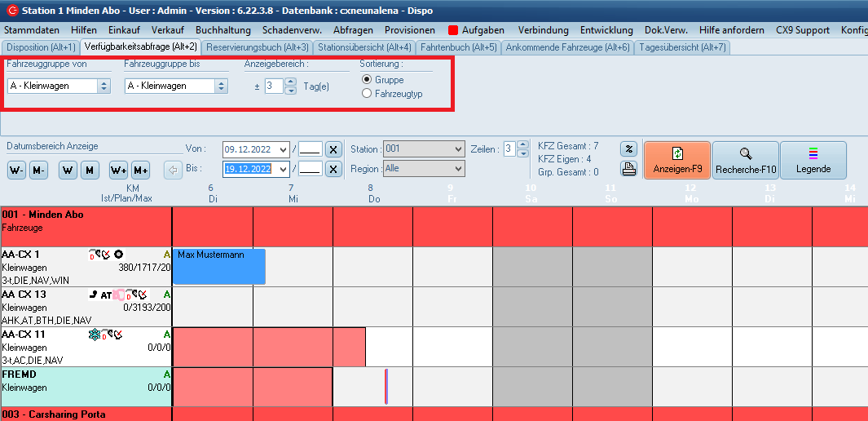Open the Von date picker dropdown
Viewport: 868px width, 421px height.
pyautogui.click(x=283, y=149)
